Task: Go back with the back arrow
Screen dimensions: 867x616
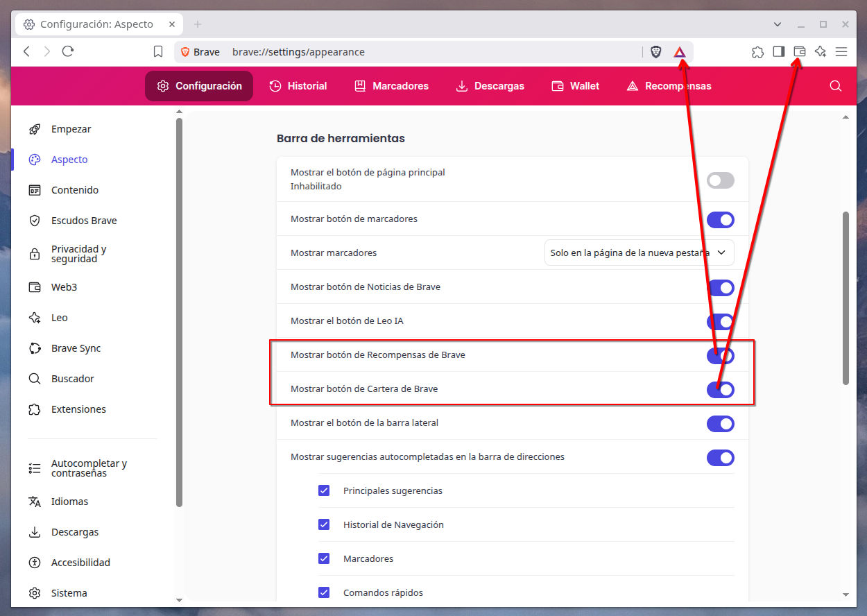Action: point(27,51)
